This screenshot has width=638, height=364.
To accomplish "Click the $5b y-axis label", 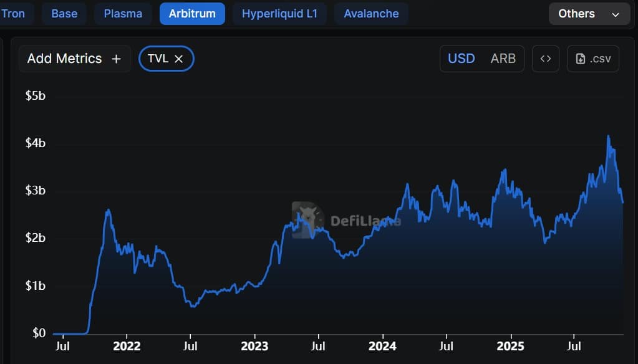I will (x=36, y=95).
